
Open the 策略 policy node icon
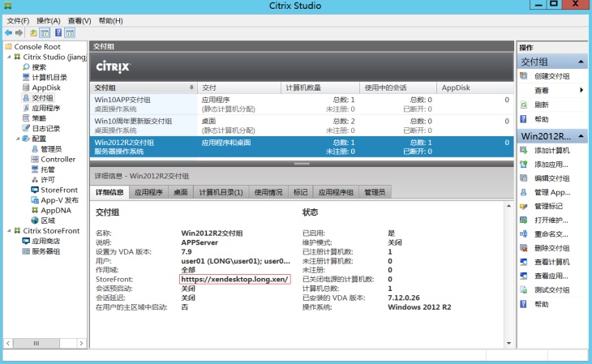26,118
